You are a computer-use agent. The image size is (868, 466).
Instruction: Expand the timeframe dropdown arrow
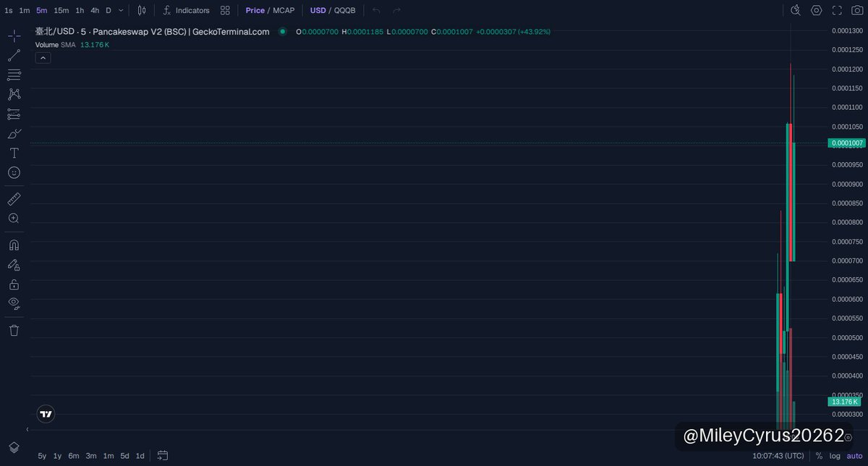pos(121,10)
